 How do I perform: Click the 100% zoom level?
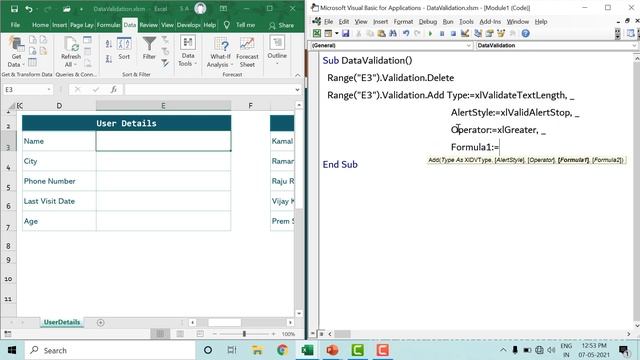click(x=288, y=334)
